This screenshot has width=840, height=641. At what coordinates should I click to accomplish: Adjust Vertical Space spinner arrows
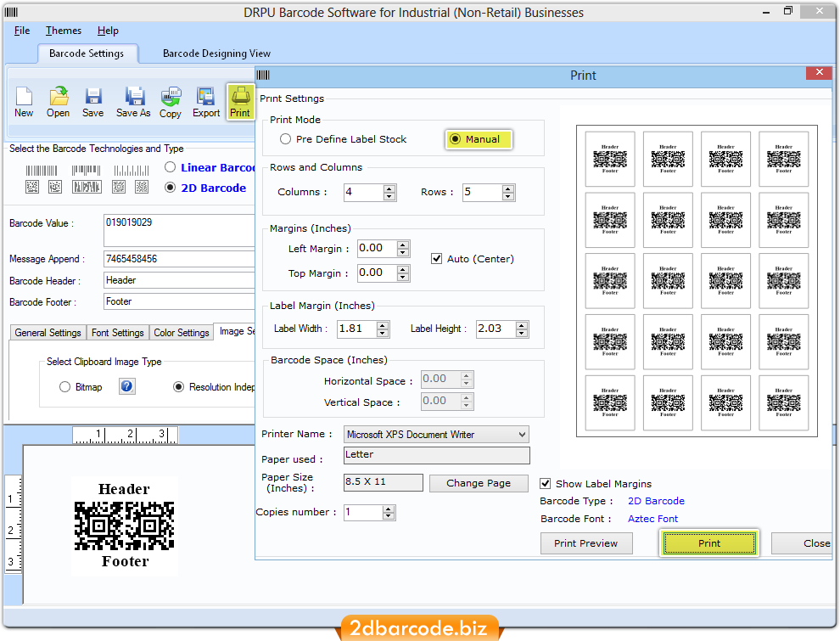(x=466, y=401)
